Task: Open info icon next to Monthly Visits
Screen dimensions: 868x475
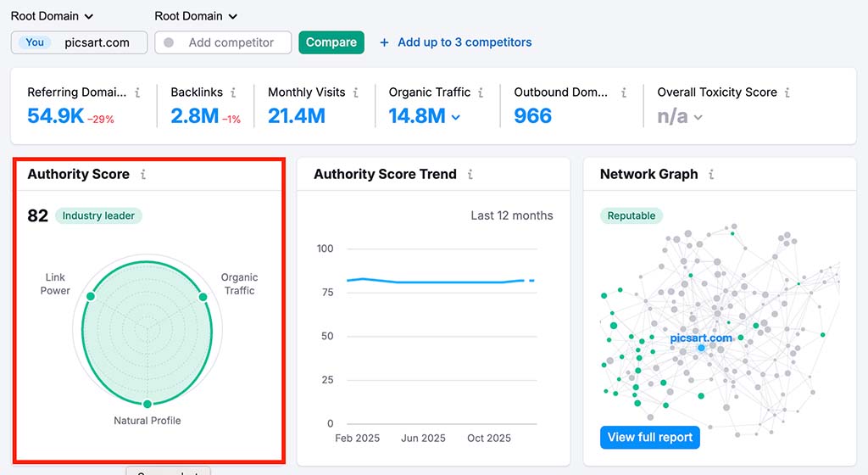Action: click(355, 92)
